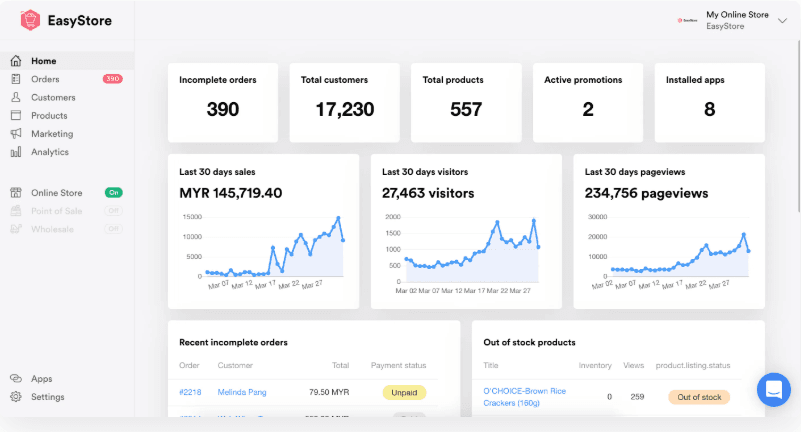Click the red 390 Orders badge
This screenshot has width=801, height=432.
coord(112,79)
